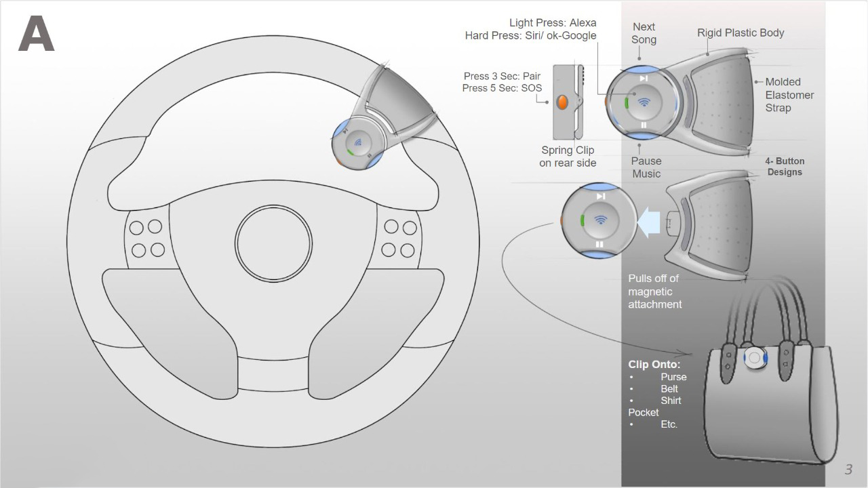Click the "Molded Elastomer Strap" label

pos(789,95)
